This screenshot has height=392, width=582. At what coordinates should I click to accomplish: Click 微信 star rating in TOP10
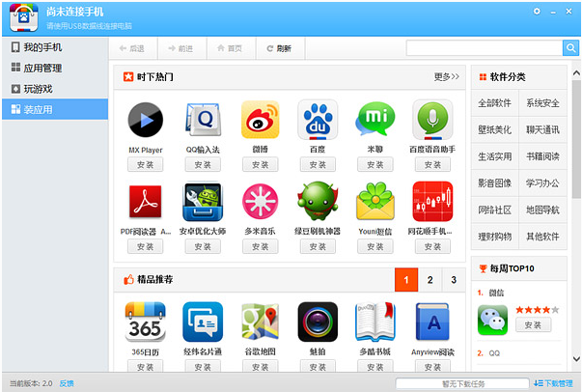(537, 310)
